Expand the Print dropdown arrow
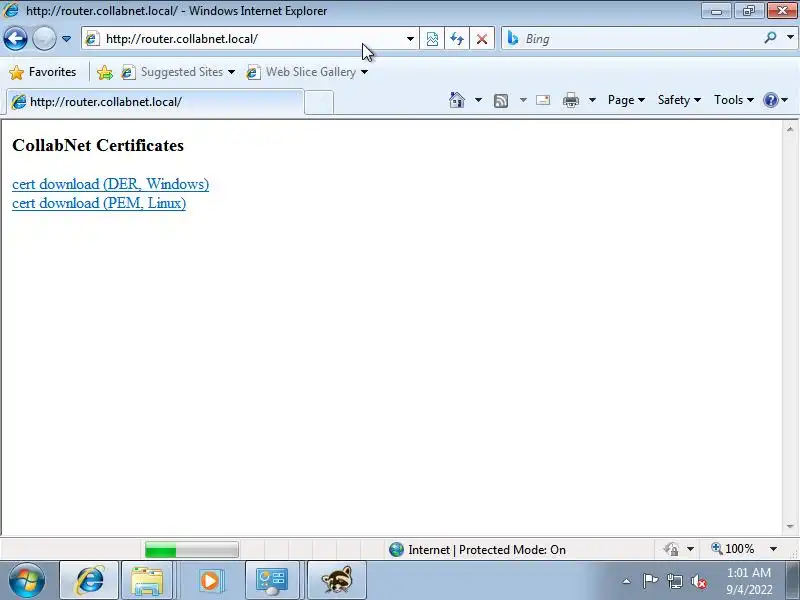Screen dimensions: 800x600 [x=592, y=100]
